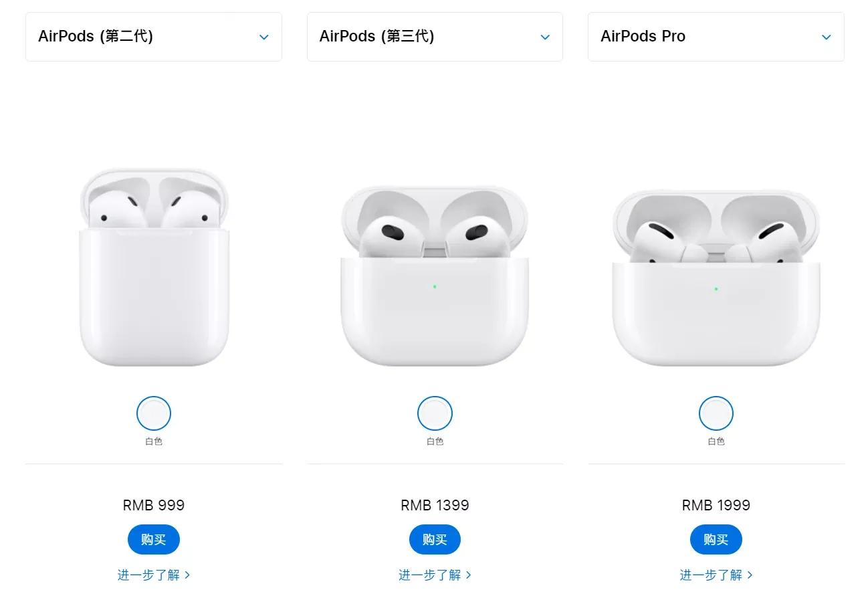Click the chevron beside AirPods (第三代)

point(545,37)
